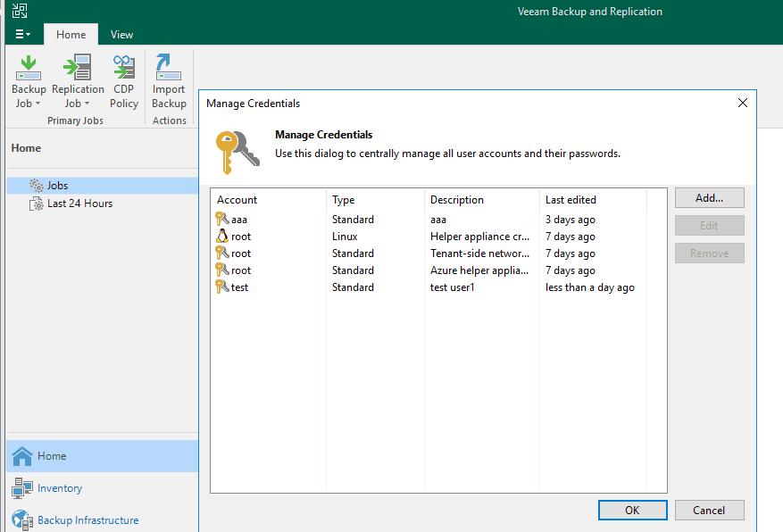Switch to the View ribbon tab
This screenshot has height=532, width=783.
121,35
